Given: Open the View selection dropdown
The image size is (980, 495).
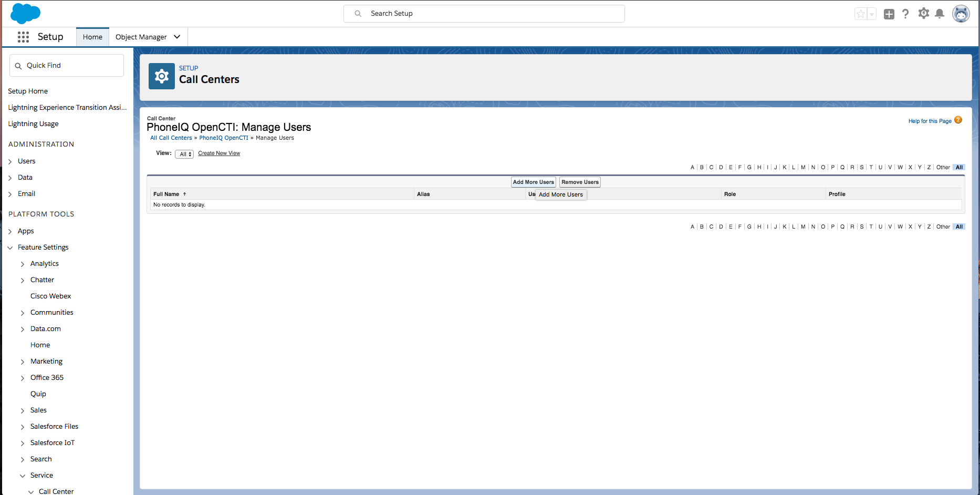Looking at the screenshot, I should 184,154.
